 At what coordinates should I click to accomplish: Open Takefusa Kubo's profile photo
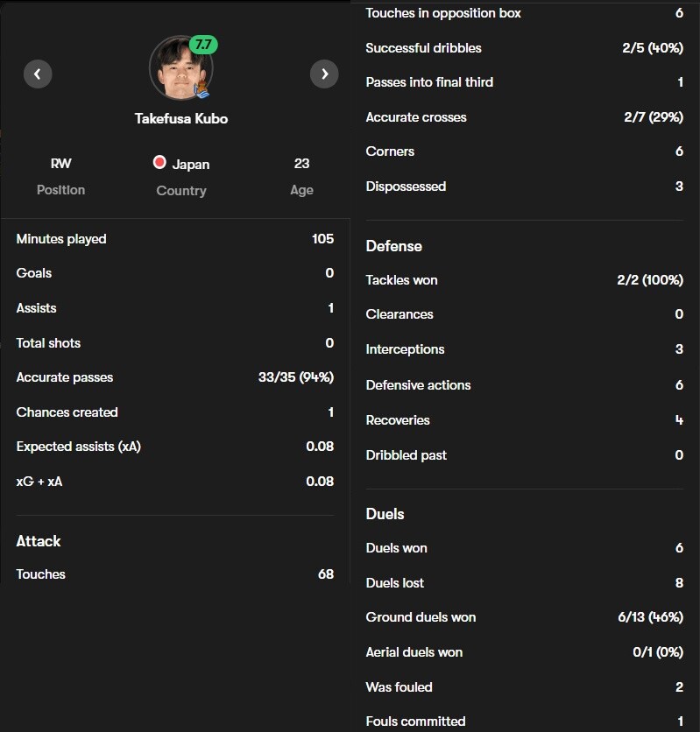coord(180,68)
